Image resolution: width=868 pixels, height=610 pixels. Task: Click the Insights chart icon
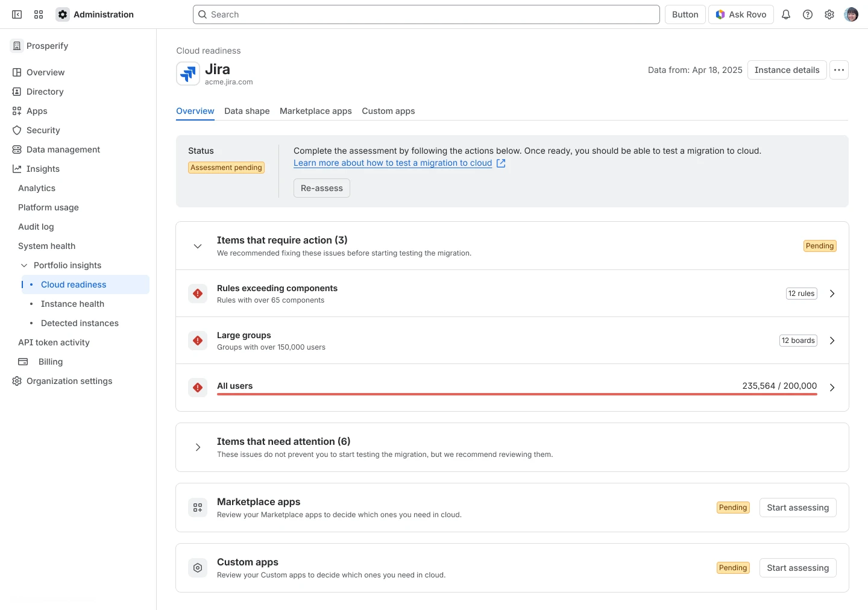[x=17, y=169]
